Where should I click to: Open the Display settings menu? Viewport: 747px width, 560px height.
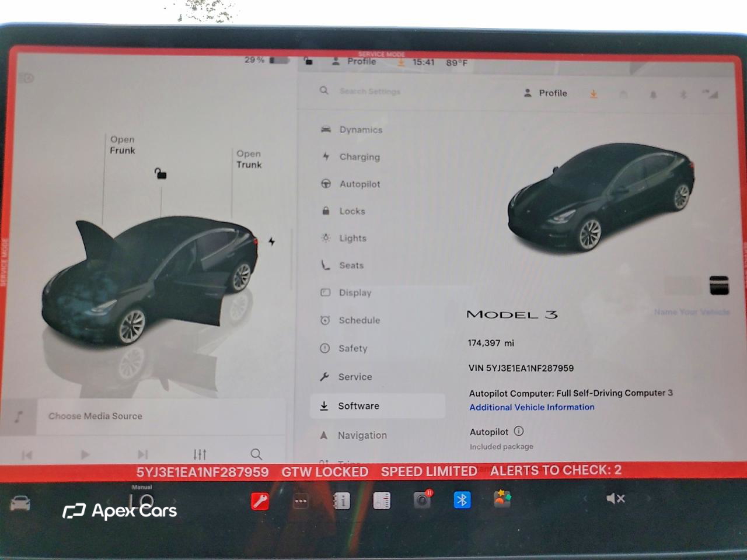point(346,293)
